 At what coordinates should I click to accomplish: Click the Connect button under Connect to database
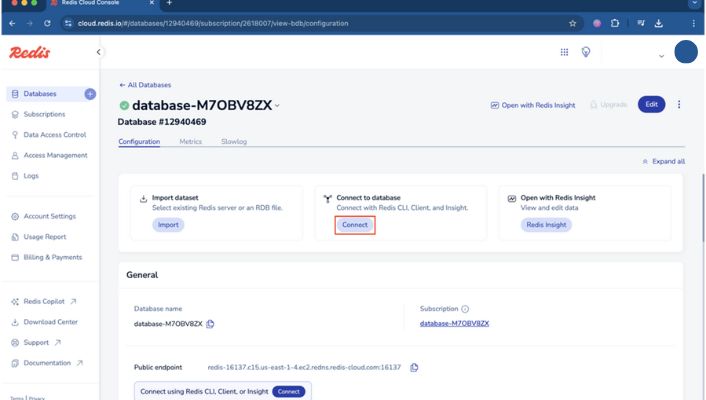355,225
